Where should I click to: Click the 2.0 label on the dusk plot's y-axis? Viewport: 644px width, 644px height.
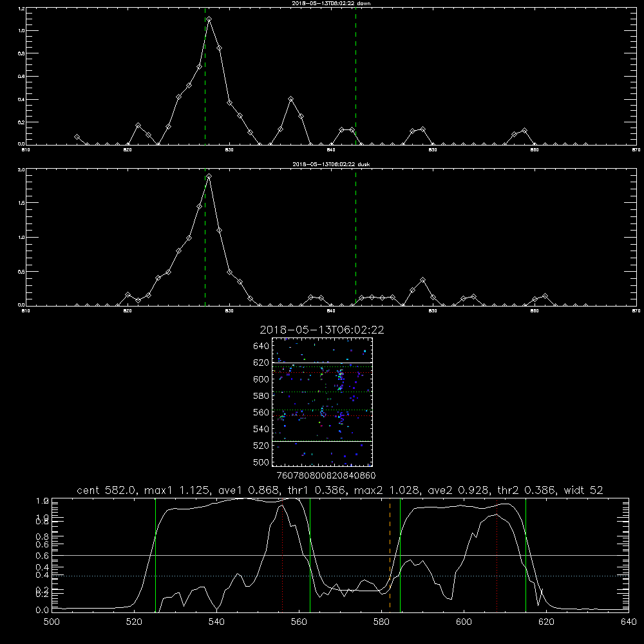(21, 169)
